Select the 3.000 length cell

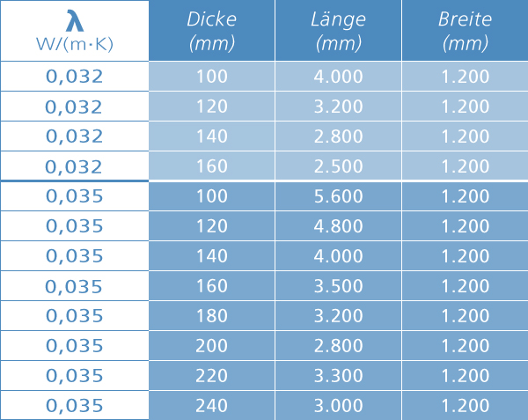click(338, 406)
